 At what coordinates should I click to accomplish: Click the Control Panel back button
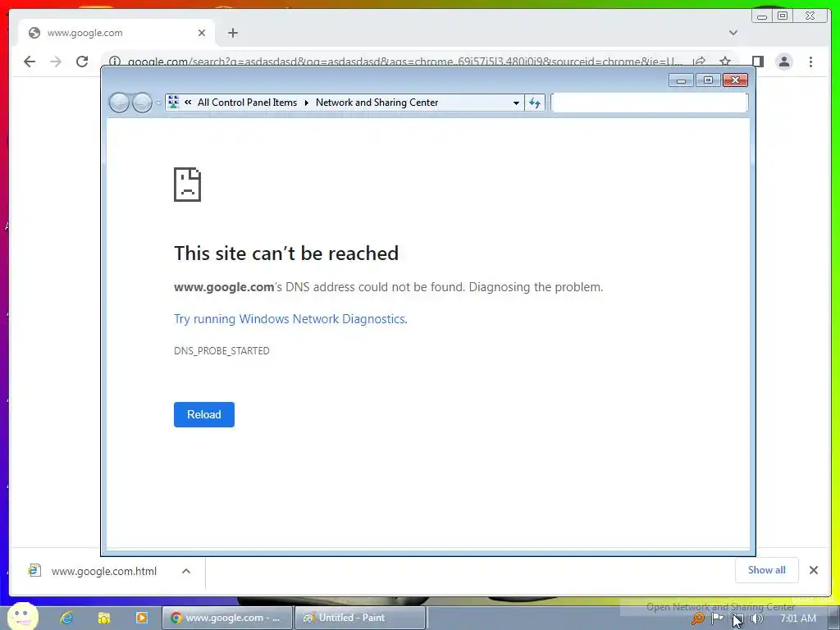click(x=119, y=103)
